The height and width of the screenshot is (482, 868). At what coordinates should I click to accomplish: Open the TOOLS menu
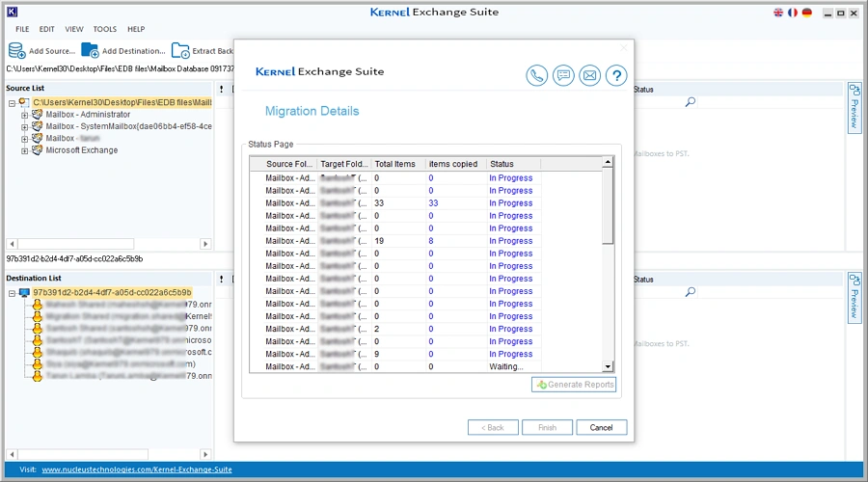[x=104, y=30]
